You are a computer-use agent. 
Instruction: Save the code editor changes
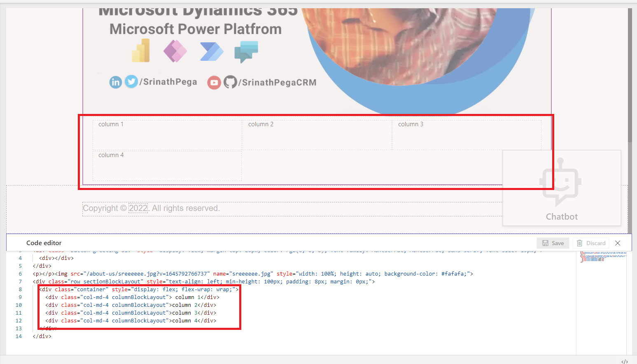[553, 243]
